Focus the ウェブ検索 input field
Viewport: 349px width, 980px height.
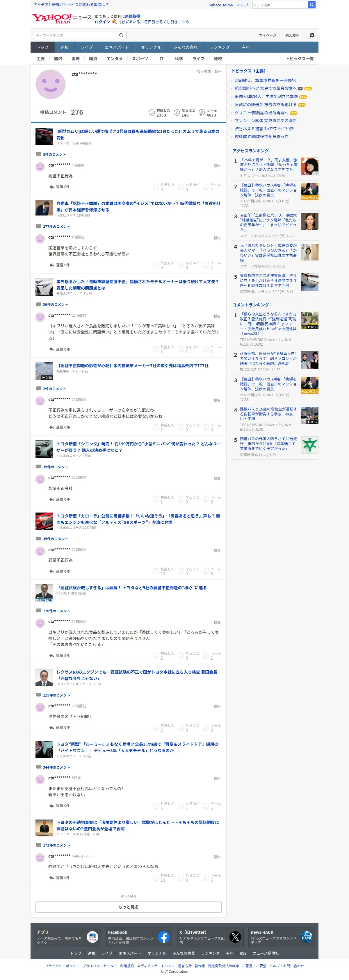coord(280,5)
